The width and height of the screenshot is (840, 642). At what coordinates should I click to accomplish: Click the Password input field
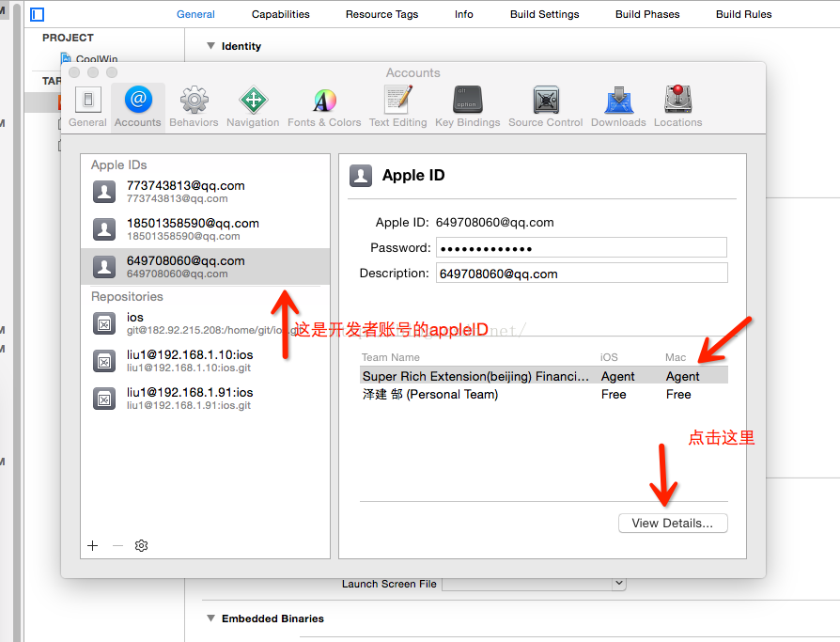coord(582,247)
